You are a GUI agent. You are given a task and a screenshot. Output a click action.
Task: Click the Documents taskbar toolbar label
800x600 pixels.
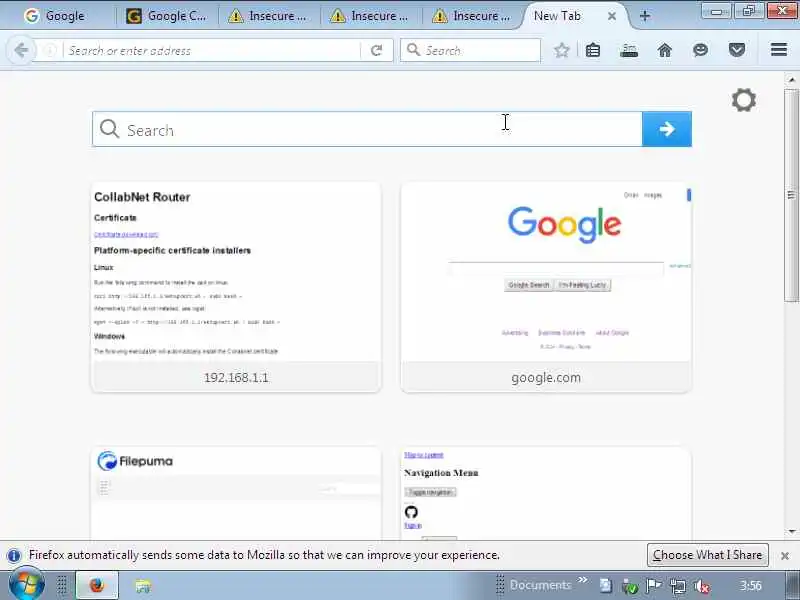(540, 585)
